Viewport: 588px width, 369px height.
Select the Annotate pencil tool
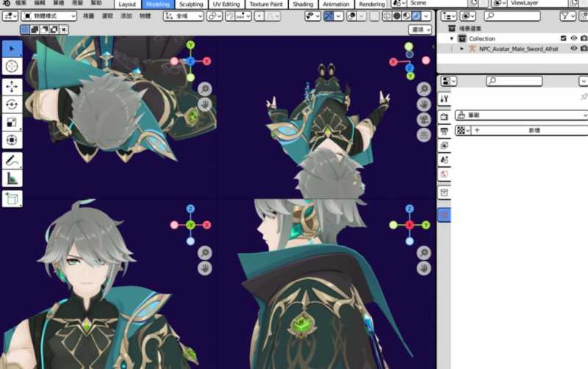12,160
